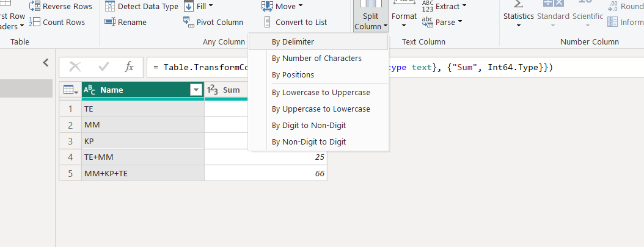
Task: Click the Rename column icon
Action: point(109,22)
